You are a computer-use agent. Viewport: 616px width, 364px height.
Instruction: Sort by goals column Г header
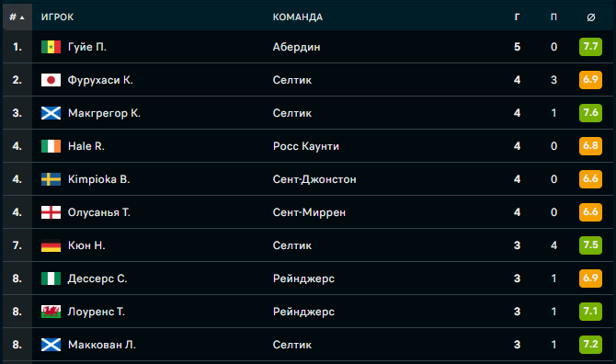click(517, 17)
